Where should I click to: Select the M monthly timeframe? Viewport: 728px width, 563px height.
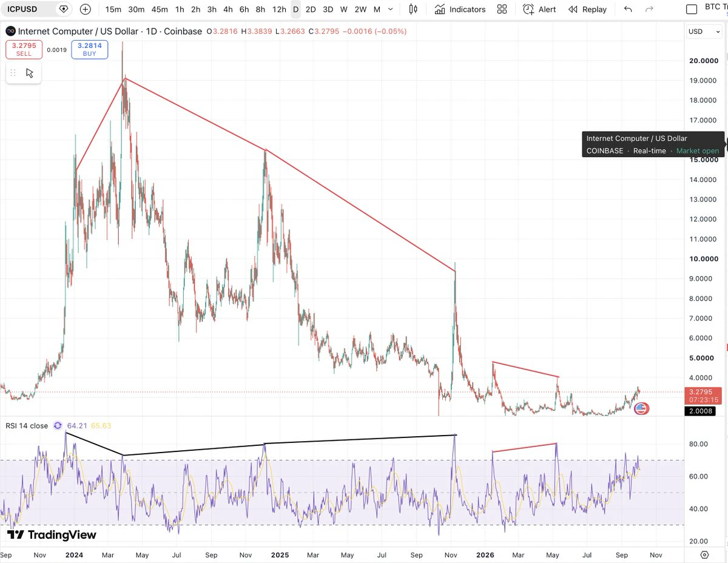(377, 9)
